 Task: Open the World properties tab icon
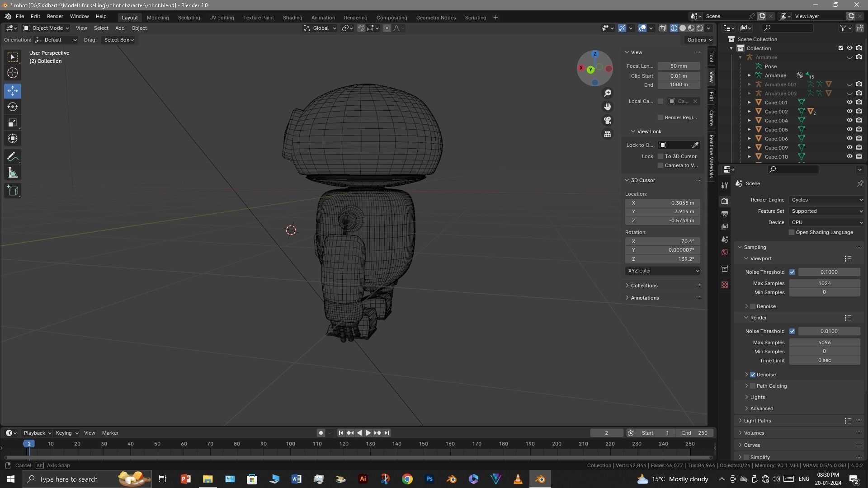[x=725, y=252]
